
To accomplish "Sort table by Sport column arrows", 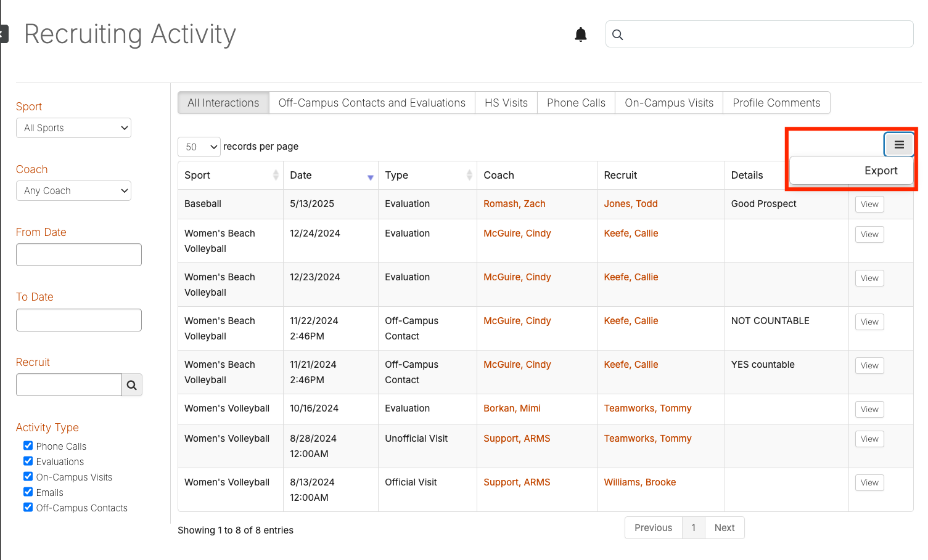I will coord(276,175).
